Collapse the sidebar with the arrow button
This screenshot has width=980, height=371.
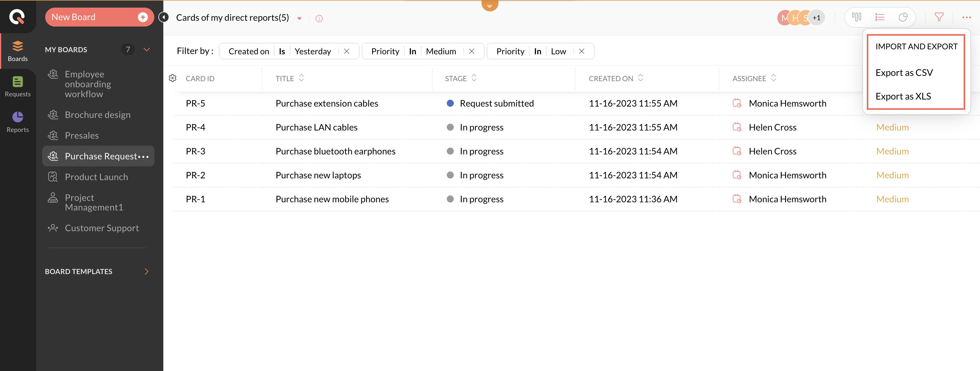pos(164,17)
